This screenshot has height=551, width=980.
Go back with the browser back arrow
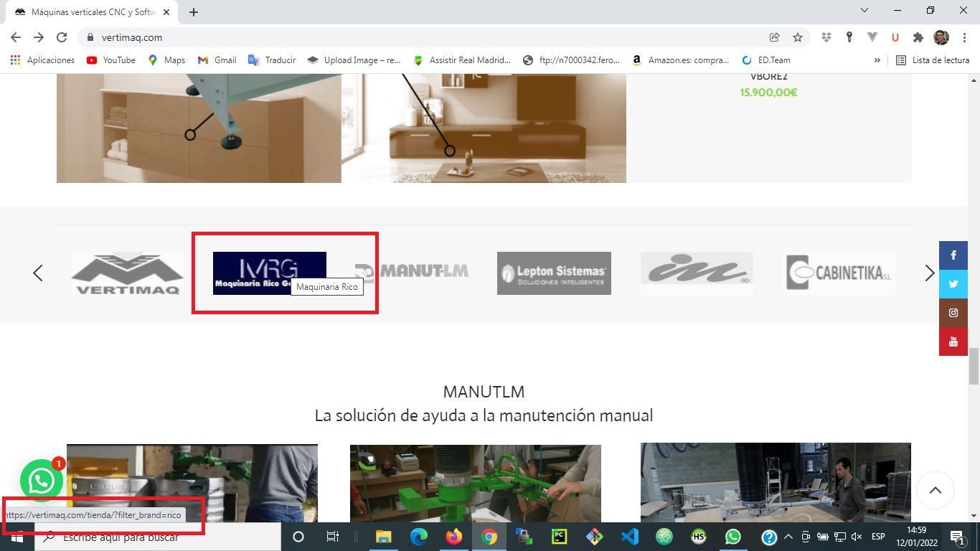(x=16, y=37)
